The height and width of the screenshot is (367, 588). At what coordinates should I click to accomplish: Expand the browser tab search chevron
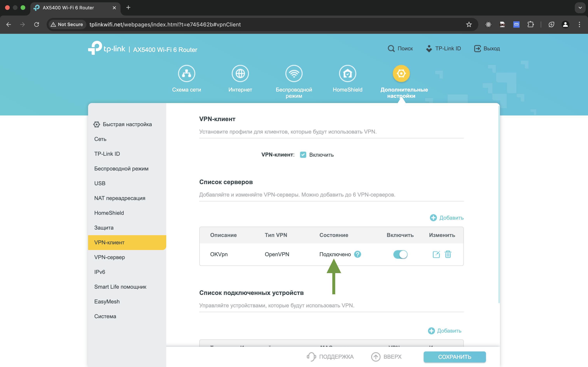click(580, 8)
